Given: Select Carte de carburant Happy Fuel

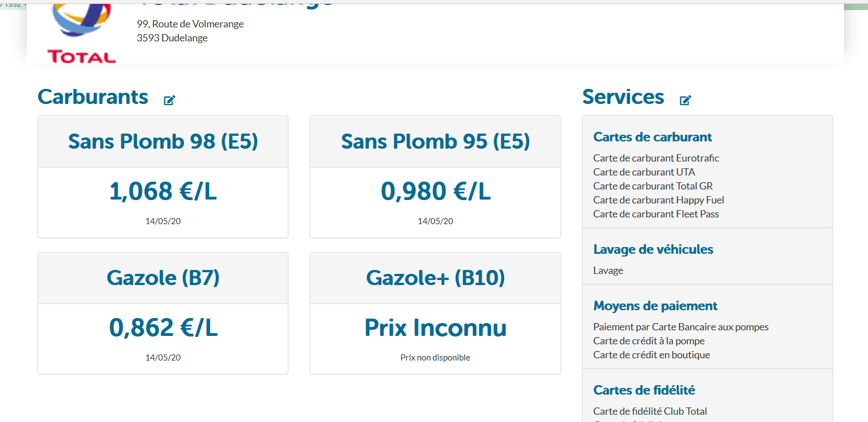Looking at the screenshot, I should pyautogui.click(x=658, y=200).
